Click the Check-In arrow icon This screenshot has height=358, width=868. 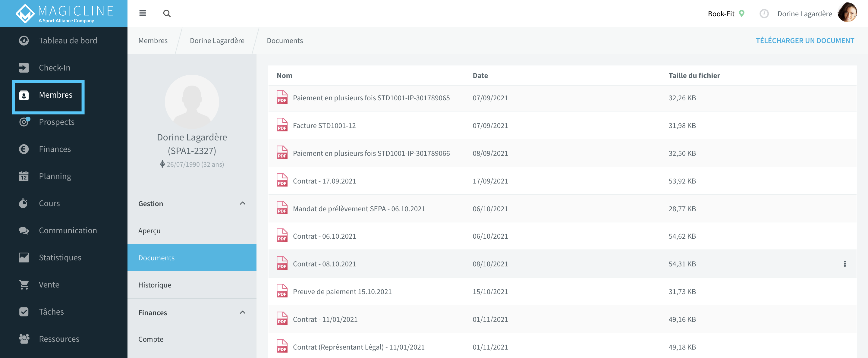24,68
